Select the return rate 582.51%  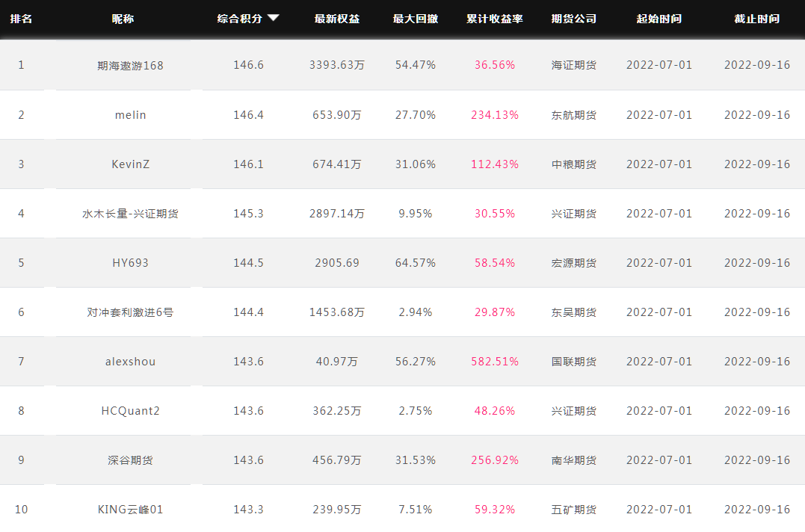494,362
